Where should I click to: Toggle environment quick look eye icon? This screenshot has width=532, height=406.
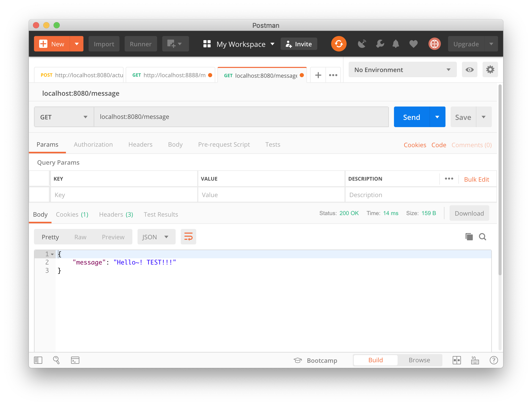(469, 70)
